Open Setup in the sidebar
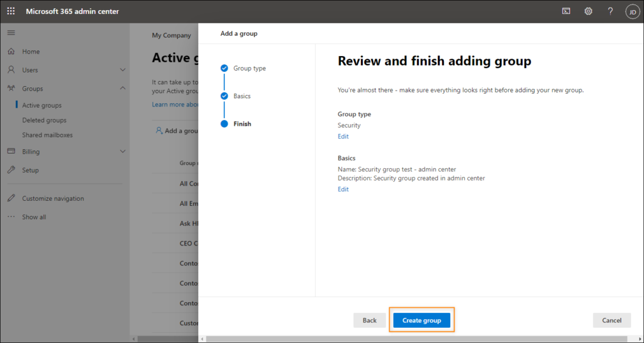 (30, 170)
